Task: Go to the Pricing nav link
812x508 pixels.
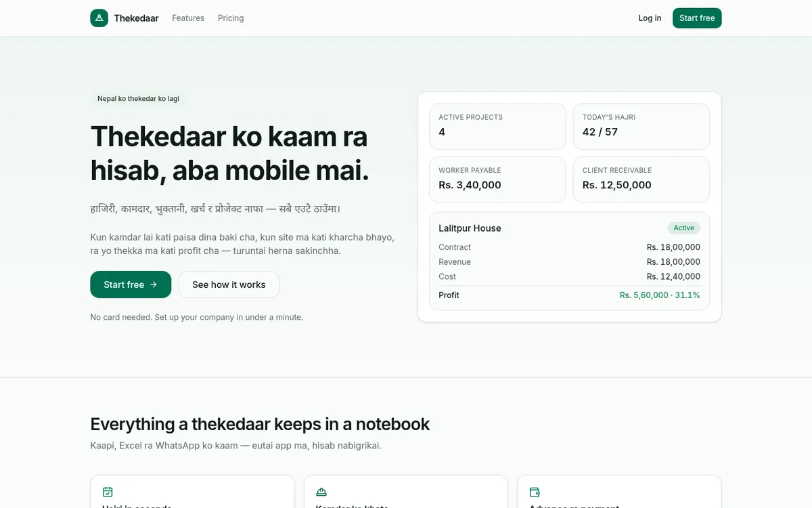Action: click(231, 18)
